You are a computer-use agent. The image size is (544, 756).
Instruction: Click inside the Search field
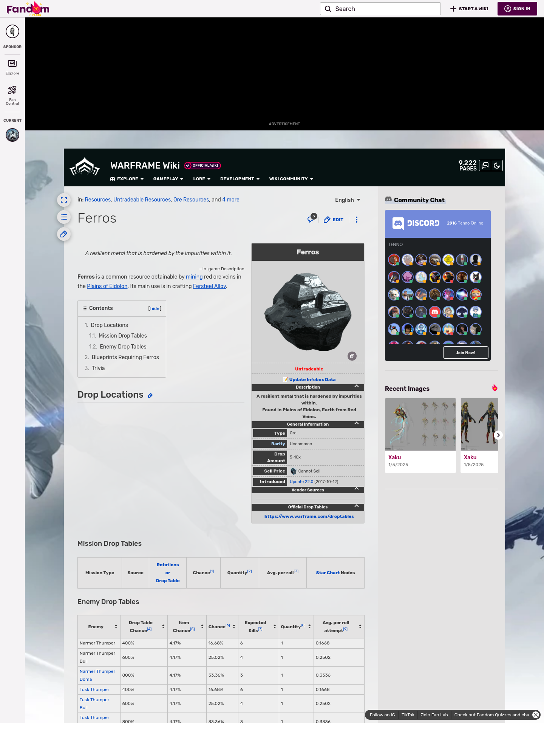tap(380, 9)
